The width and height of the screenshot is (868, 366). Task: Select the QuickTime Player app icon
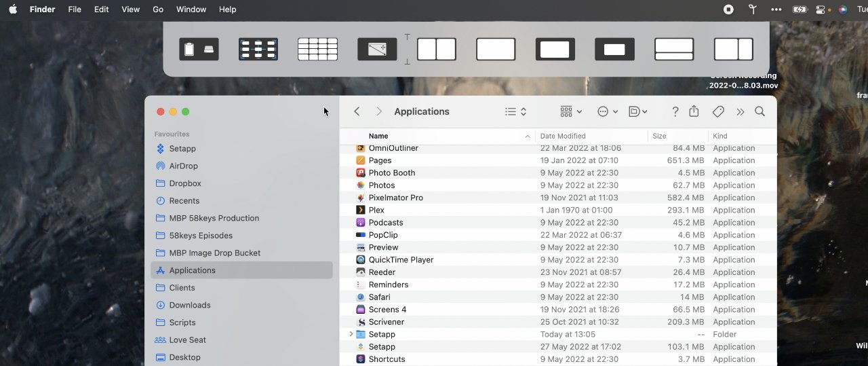pos(361,259)
